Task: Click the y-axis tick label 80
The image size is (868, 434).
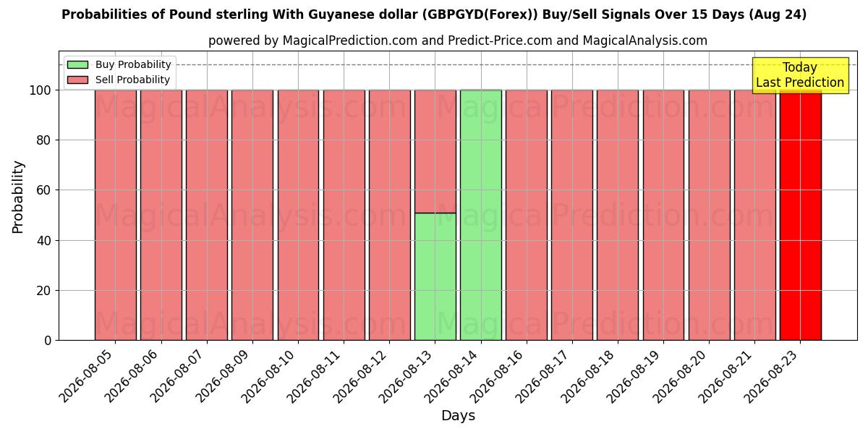Action: point(44,140)
